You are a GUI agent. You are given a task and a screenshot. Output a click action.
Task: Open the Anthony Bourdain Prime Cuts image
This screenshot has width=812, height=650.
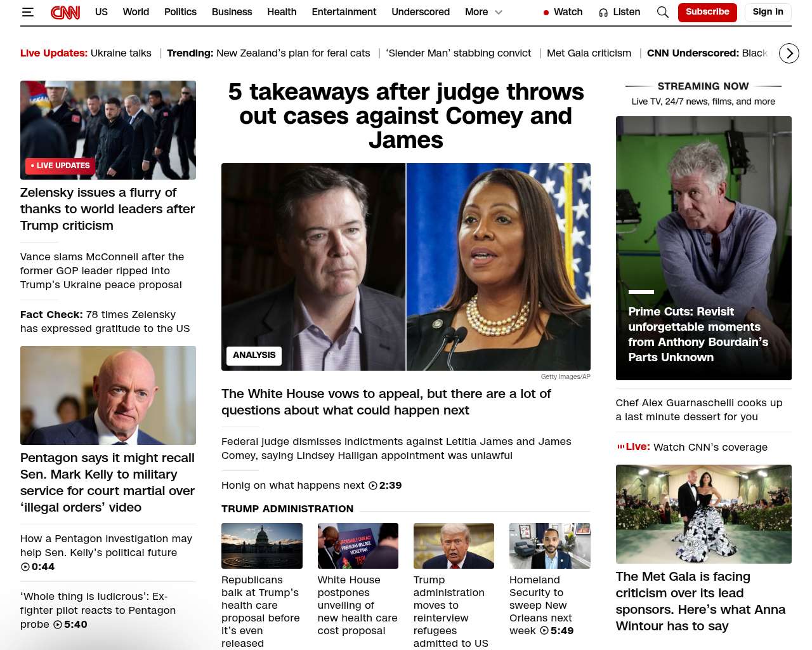pos(704,248)
